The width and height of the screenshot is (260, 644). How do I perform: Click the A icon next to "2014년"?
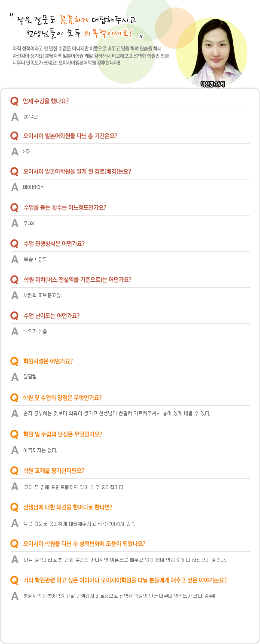15,116
